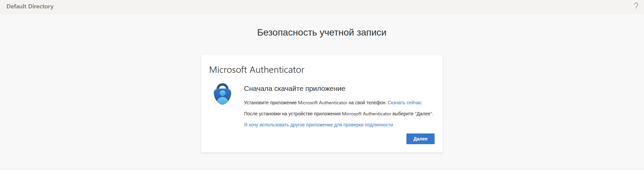
Task: Click the Microsoft Authenticator app icon
Action: pyautogui.click(x=222, y=94)
